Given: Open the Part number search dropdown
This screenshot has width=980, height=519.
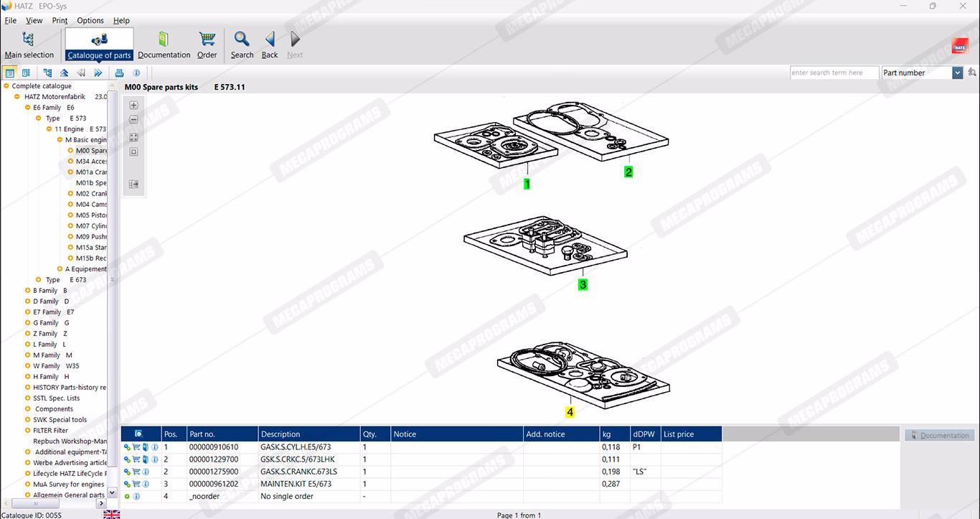Looking at the screenshot, I should tap(957, 73).
